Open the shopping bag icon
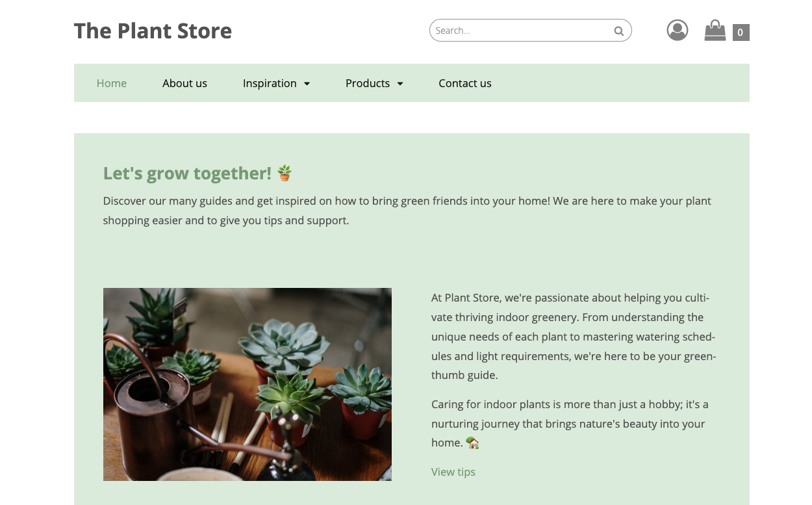 pyautogui.click(x=715, y=30)
